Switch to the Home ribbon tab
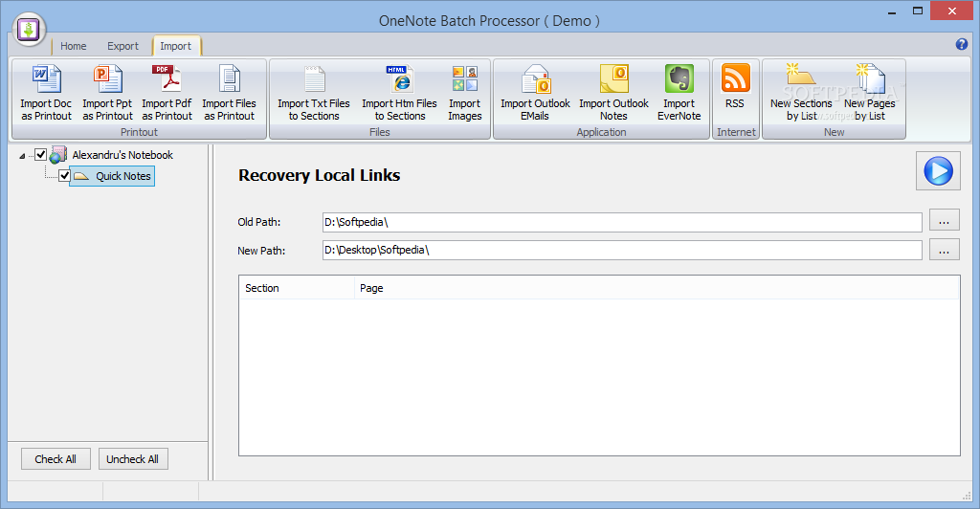 coord(73,46)
